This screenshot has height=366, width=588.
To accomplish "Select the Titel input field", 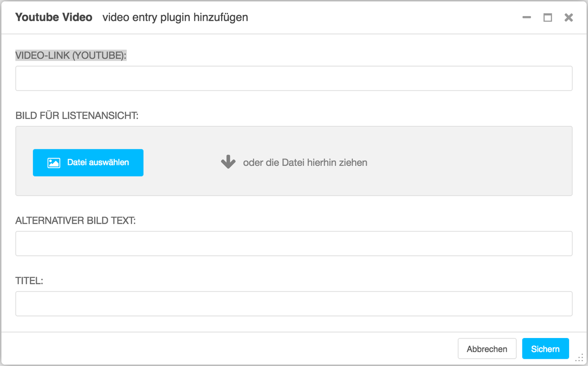I will pos(294,304).
